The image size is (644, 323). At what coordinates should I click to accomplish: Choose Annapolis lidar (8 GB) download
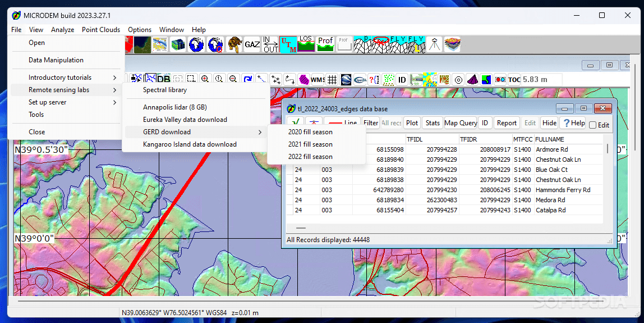pos(196,107)
